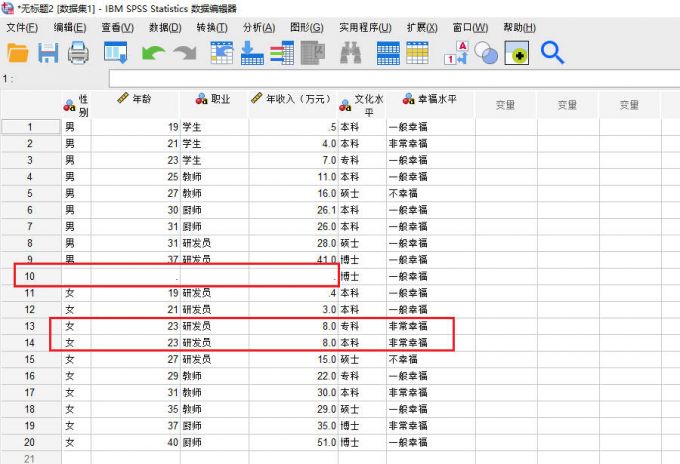The width and height of the screenshot is (680, 464).
Task: Click 不幸福 cell in row 5
Action: click(x=431, y=193)
